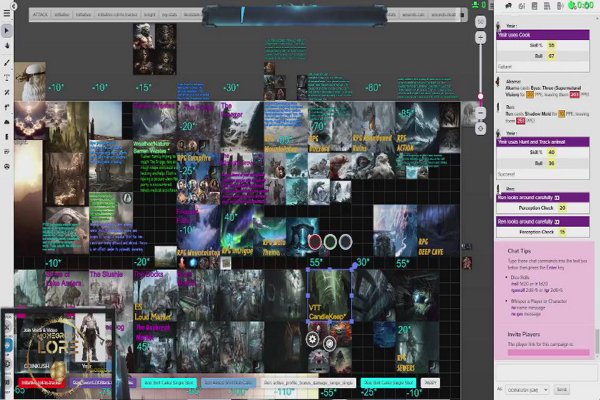Select the red ring token
Image resolution: width=600 pixels, height=400 pixels.
pos(315,242)
